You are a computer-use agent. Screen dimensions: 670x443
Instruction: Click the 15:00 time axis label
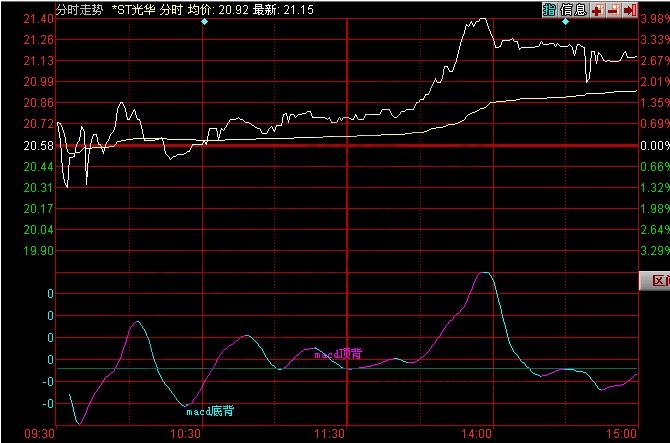point(621,434)
